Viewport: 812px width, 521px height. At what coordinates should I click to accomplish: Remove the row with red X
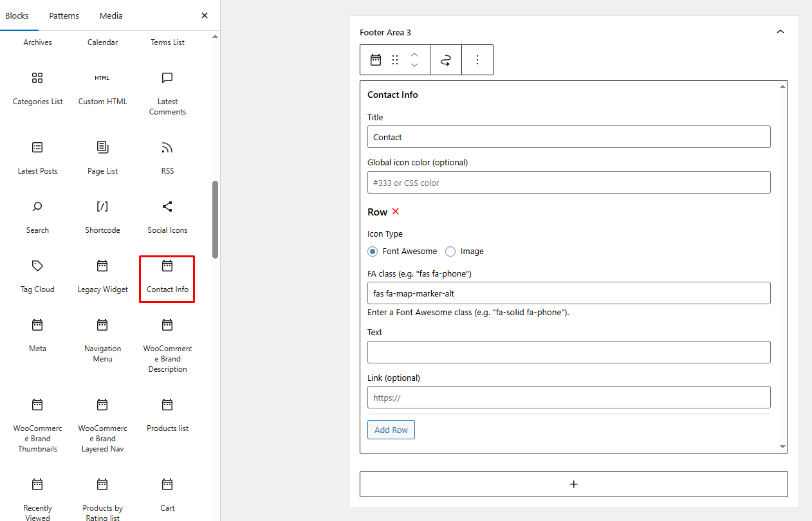(x=396, y=212)
